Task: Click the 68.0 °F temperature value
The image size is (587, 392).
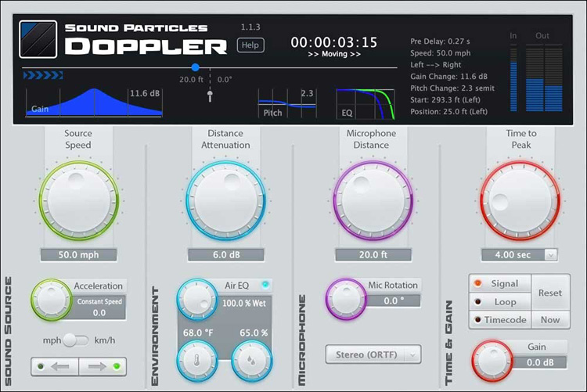Action: point(198,333)
